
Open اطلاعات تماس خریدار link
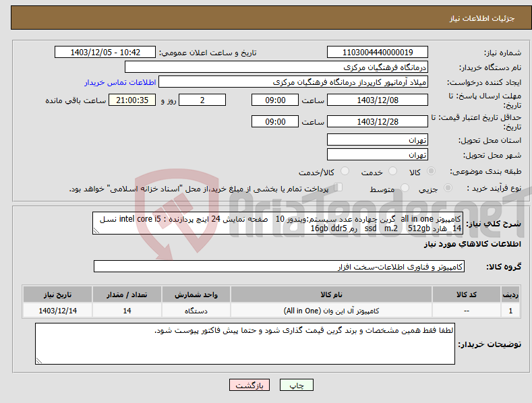(x=120, y=82)
